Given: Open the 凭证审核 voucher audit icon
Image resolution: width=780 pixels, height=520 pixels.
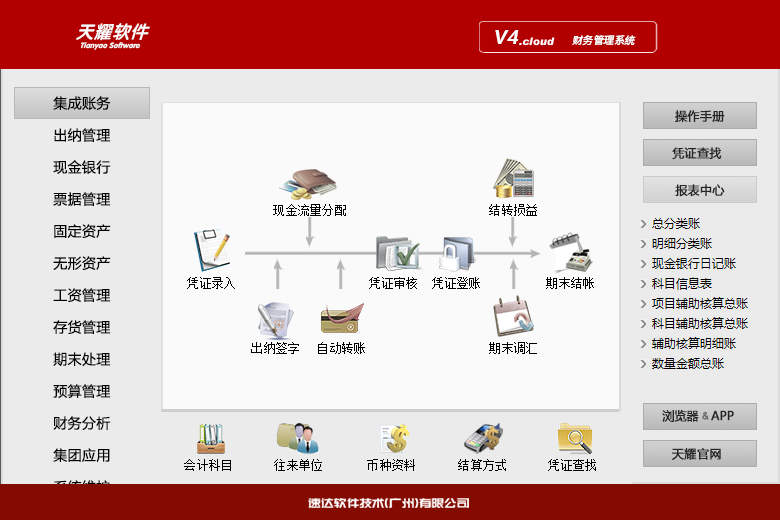Looking at the screenshot, I should [x=397, y=252].
